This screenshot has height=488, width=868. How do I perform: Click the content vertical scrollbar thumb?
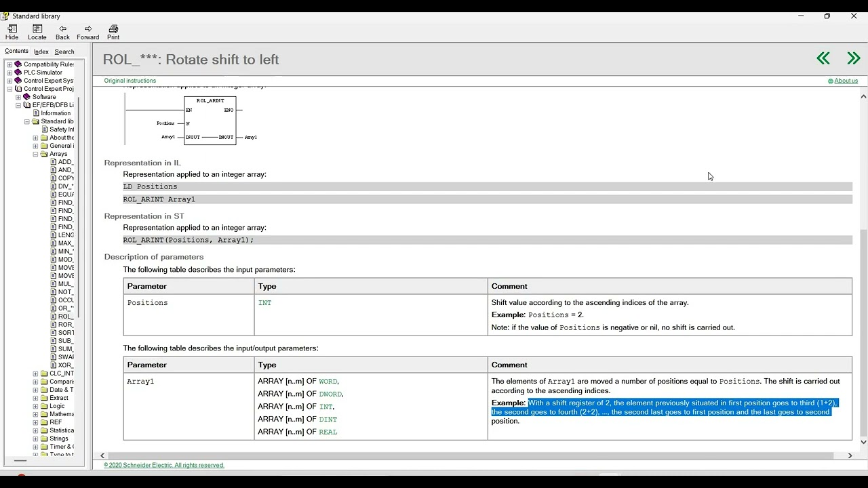pyautogui.click(x=863, y=332)
